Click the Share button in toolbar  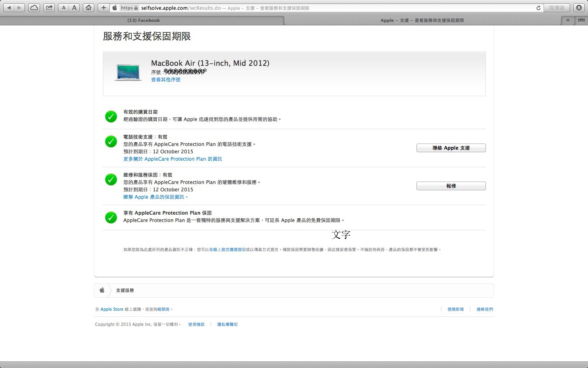(49, 8)
